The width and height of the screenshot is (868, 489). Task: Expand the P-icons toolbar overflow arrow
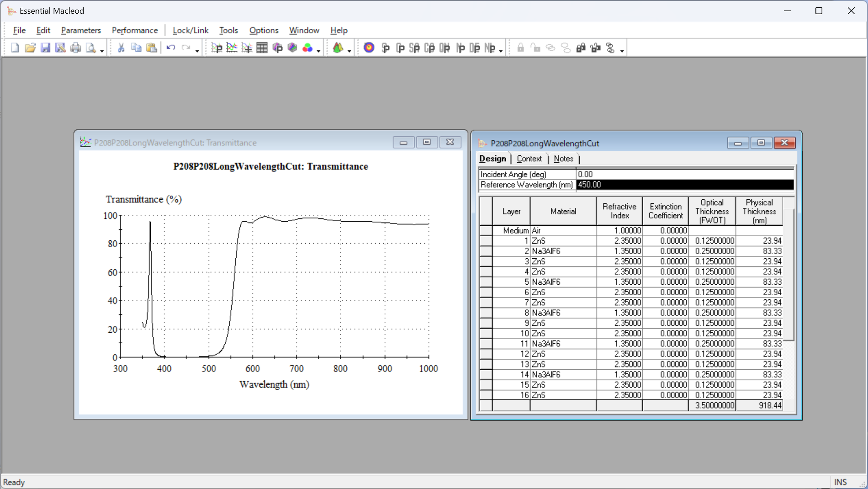click(501, 50)
